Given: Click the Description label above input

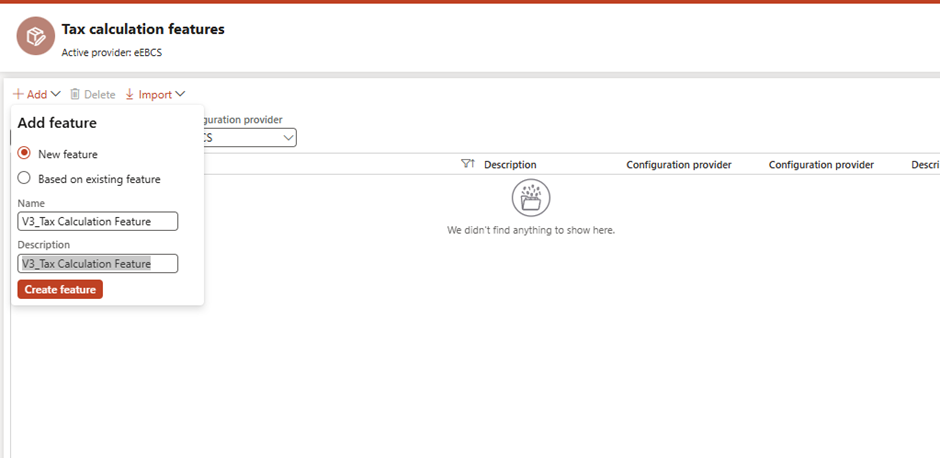Looking at the screenshot, I should (44, 245).
